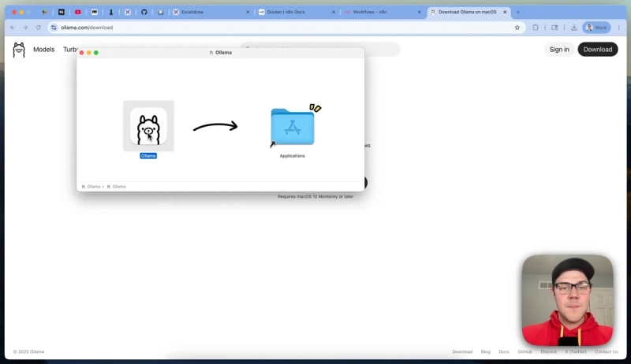Show browser downloads with the tray icon

[574, 28]
